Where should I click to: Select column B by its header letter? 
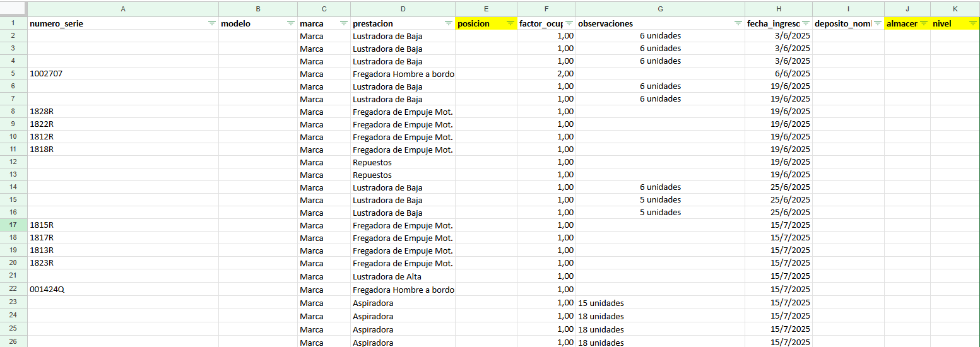[x=258, y=9]
